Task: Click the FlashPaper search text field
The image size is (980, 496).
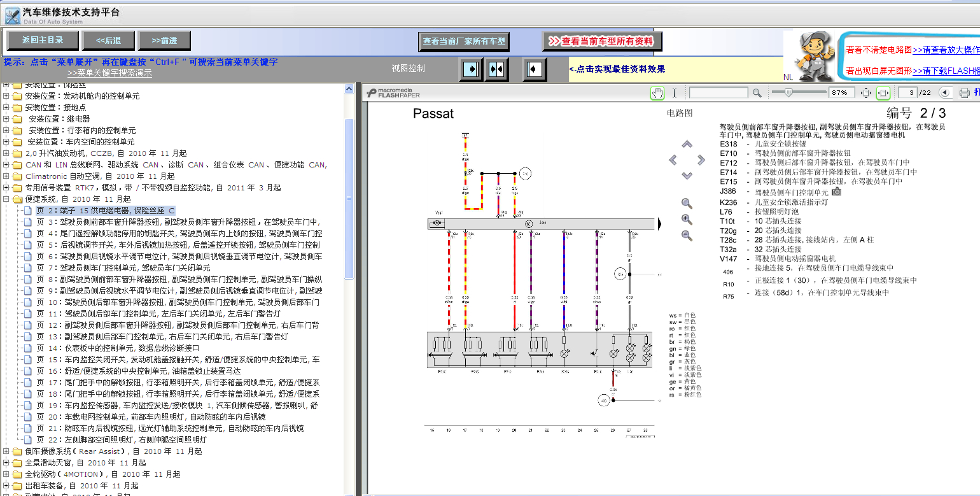Action: (x=718, y=93)
